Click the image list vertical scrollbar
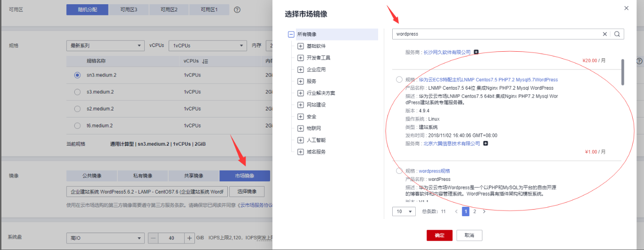This screenshot has width=644, height=250. [623, 72]
